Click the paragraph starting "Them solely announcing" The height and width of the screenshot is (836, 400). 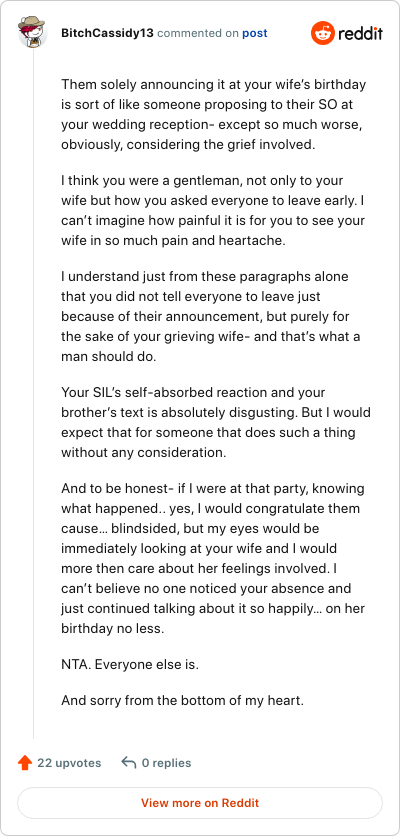[214, 115]
